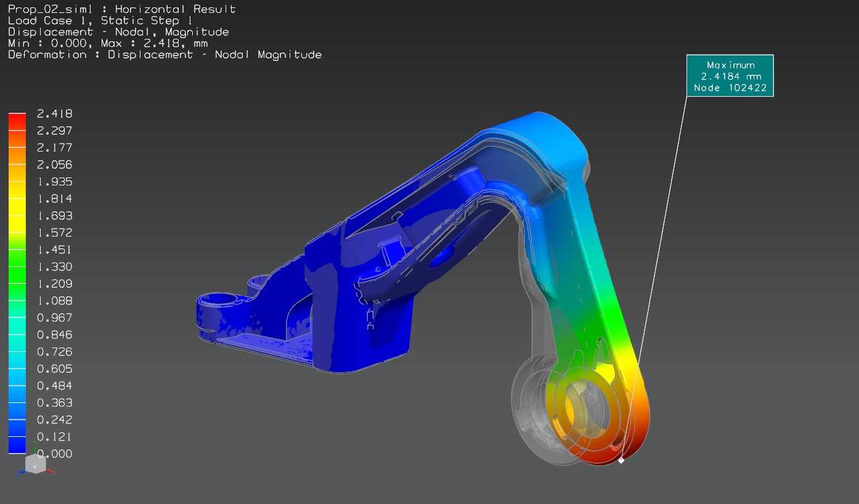Viewport: 859px width, 504px height.
Task: Click legend value 0.846
Action: (x=54, y=335)
